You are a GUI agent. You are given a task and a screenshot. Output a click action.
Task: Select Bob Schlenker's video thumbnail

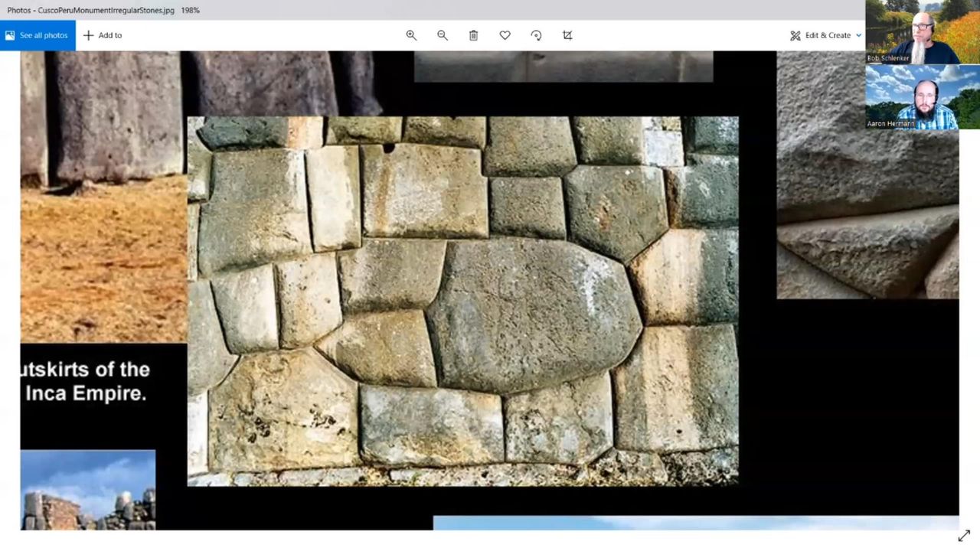pyautogui.click(x=913, y=32)
